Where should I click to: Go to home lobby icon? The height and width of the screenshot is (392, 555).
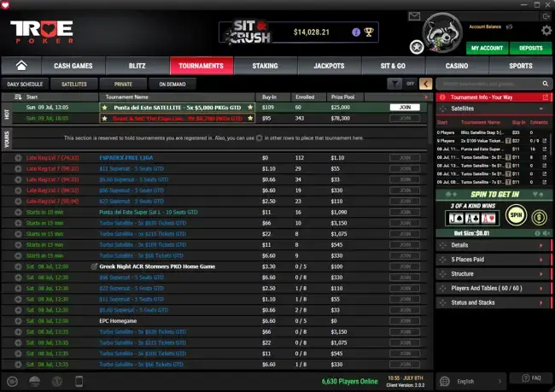[21, 66]
